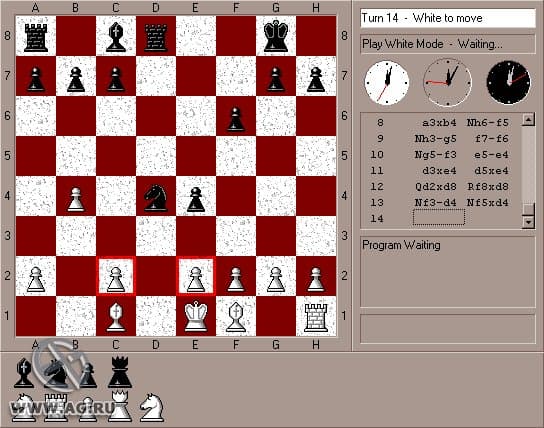Click the middle game clock

(447, 83)
